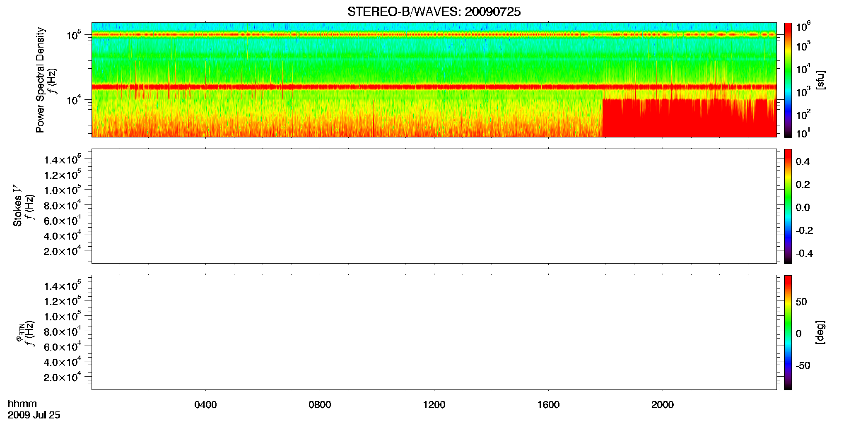
Task: Click the hhmm time format label
Action: point(22,404)
